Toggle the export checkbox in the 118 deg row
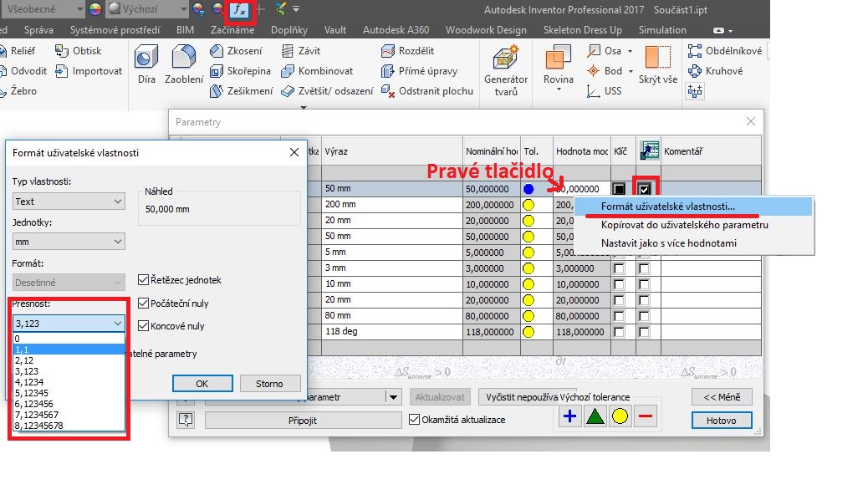The height and width of the screenshot is (500, 868). point(644,332)
